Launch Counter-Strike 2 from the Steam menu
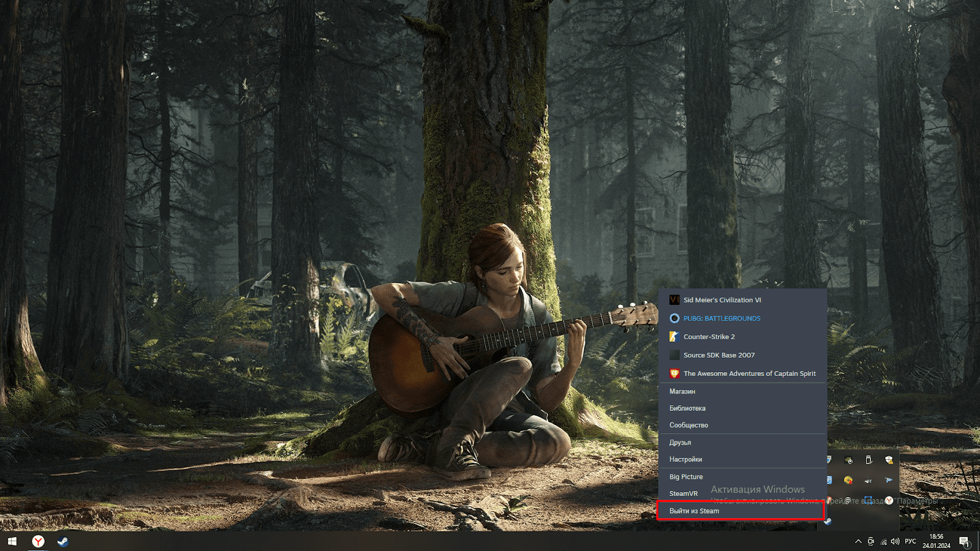Screen dimensions: 980x551 click(x=742, y=337)
